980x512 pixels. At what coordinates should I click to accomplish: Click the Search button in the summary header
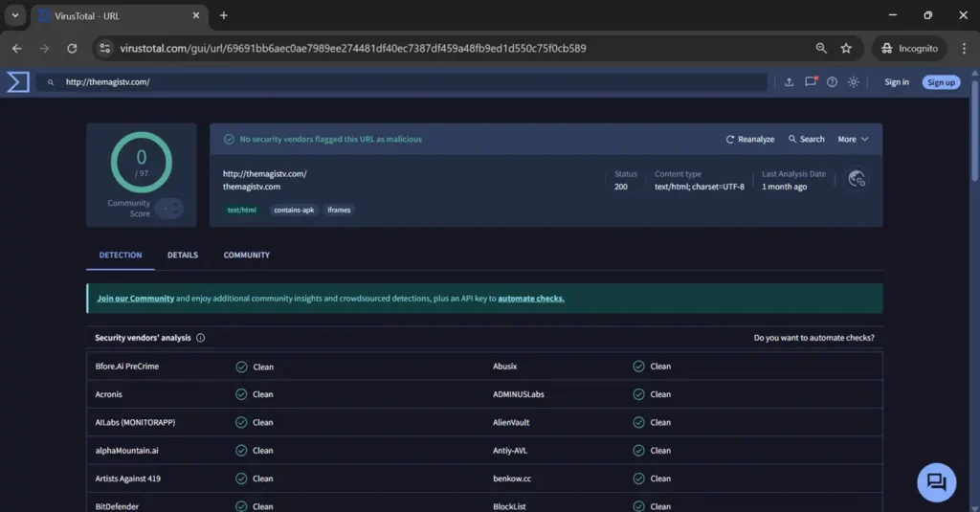click(x=806, y=139)
